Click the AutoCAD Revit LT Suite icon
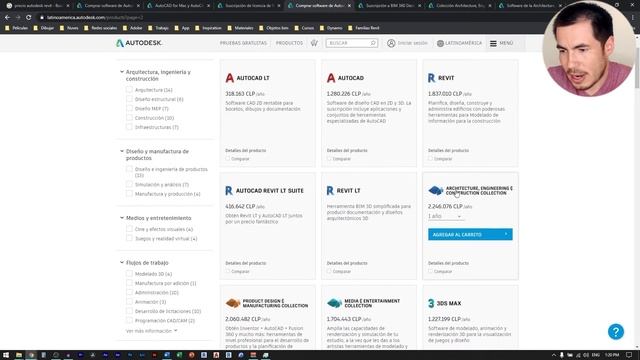Screen dimensions: 640x360 (229, 191)
